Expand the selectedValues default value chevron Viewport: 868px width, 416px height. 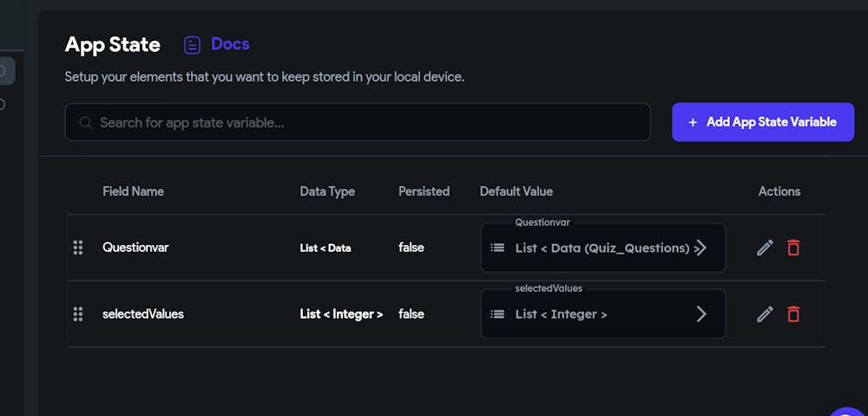[700, 314]
